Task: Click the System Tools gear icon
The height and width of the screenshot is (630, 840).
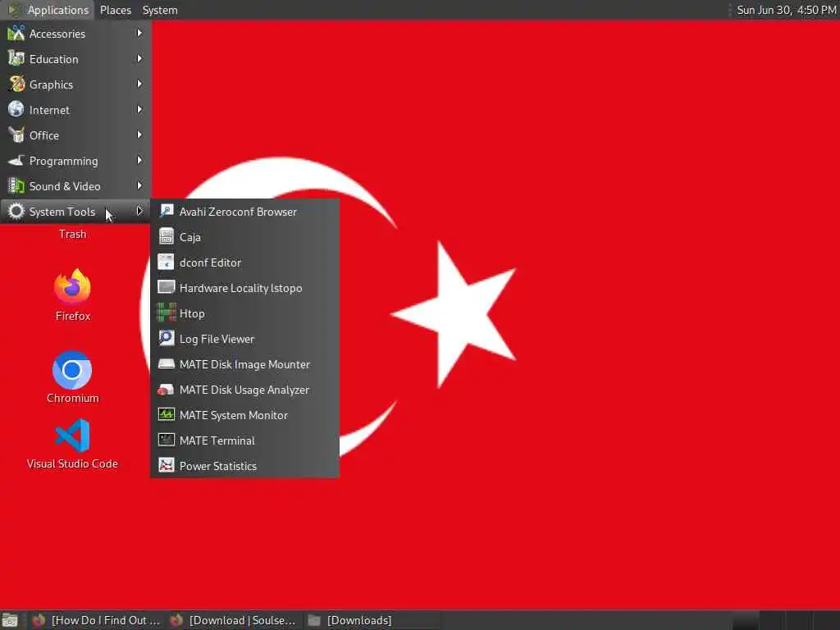Action: pyautogui.click(x=16, y=212)
